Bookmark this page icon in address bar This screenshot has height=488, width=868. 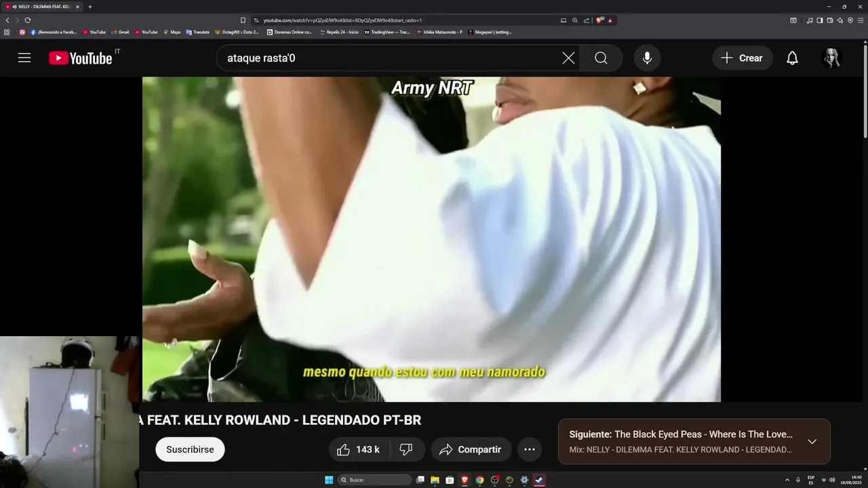tap(243, 20)
